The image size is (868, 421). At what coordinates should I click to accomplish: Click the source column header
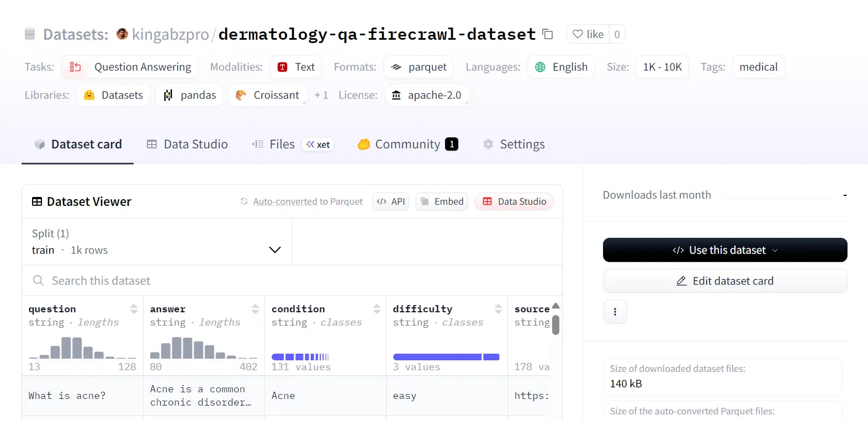click(532, 309)
